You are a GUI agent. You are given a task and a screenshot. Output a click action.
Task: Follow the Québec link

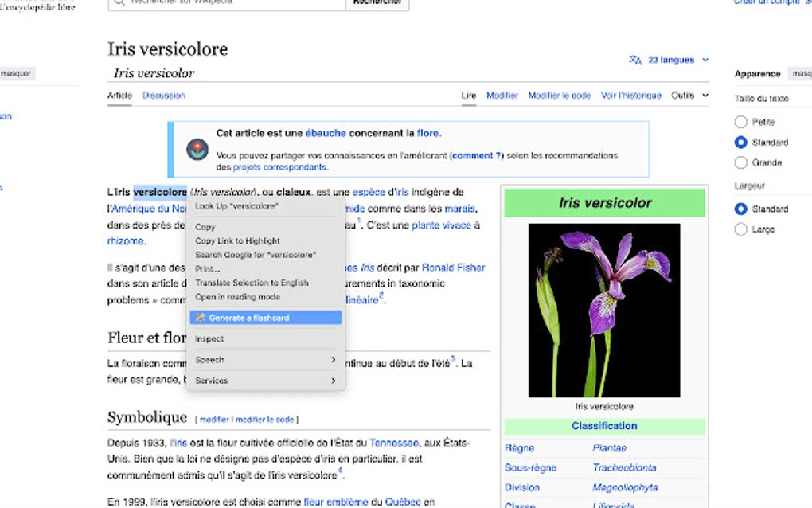click(x=402, y=502)
